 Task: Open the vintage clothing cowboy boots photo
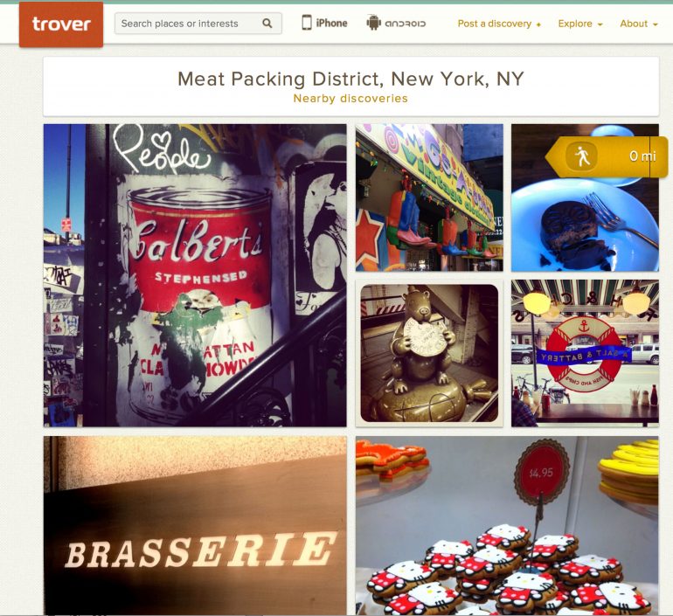coord(429,197)
